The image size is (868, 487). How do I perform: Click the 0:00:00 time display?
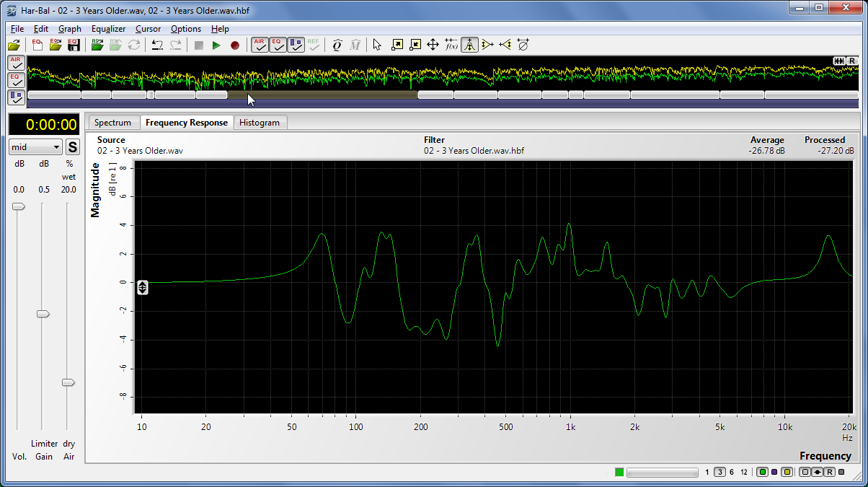click(x=44, y=125)
